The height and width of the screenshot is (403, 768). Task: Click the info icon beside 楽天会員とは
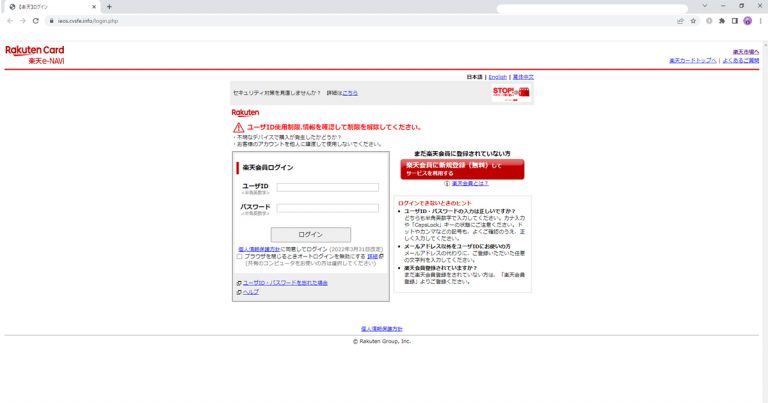pyautogui.click(x=447, y=184)
